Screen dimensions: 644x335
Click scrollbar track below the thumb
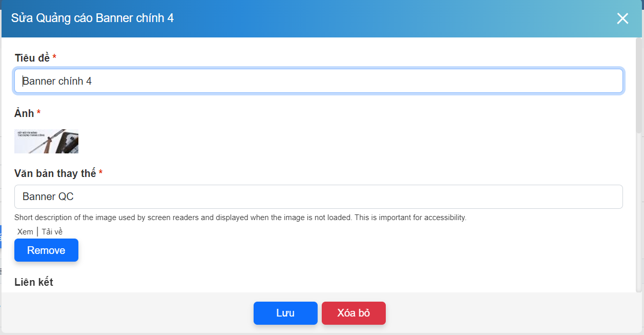coord(638,215)
